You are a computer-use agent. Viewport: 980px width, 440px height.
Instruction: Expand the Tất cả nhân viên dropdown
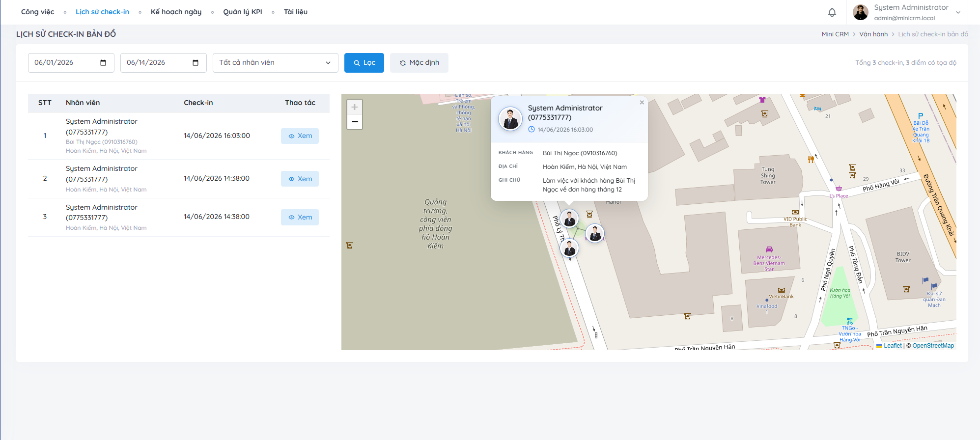[x=276, y=63]
